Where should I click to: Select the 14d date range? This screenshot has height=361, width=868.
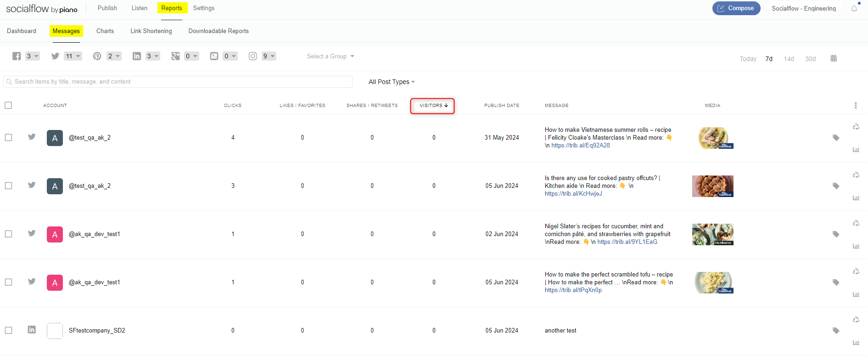pos(789,59)
